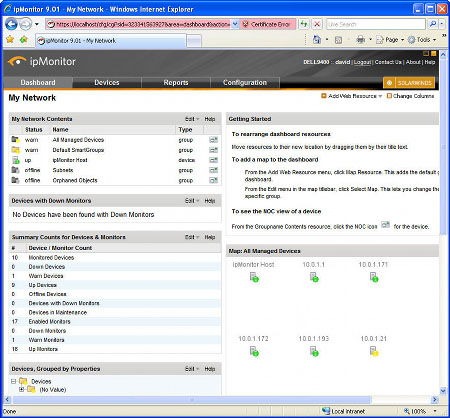Screen dimensions: 450x418
Task: Switch to the Configuration tab
Action: [x=245, y=83]
